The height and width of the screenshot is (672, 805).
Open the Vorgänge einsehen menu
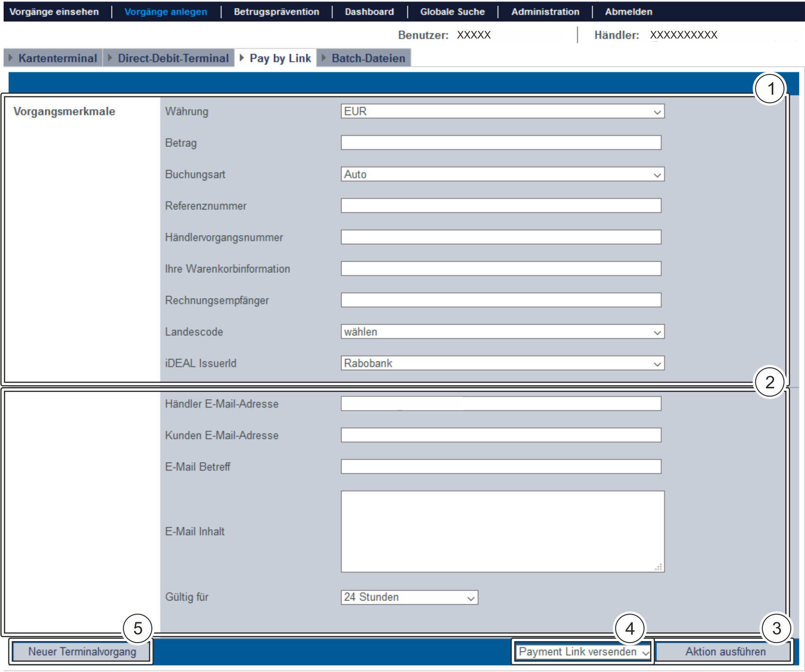point(54,12)
